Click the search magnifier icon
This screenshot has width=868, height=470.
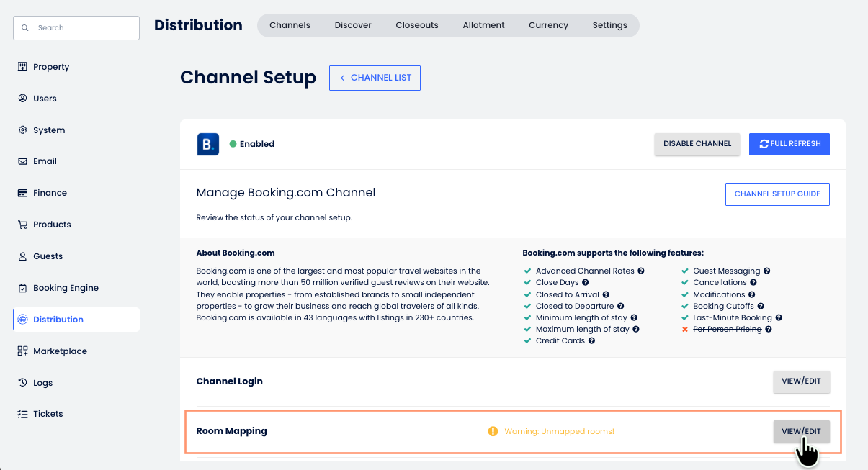tap(25, 28)
